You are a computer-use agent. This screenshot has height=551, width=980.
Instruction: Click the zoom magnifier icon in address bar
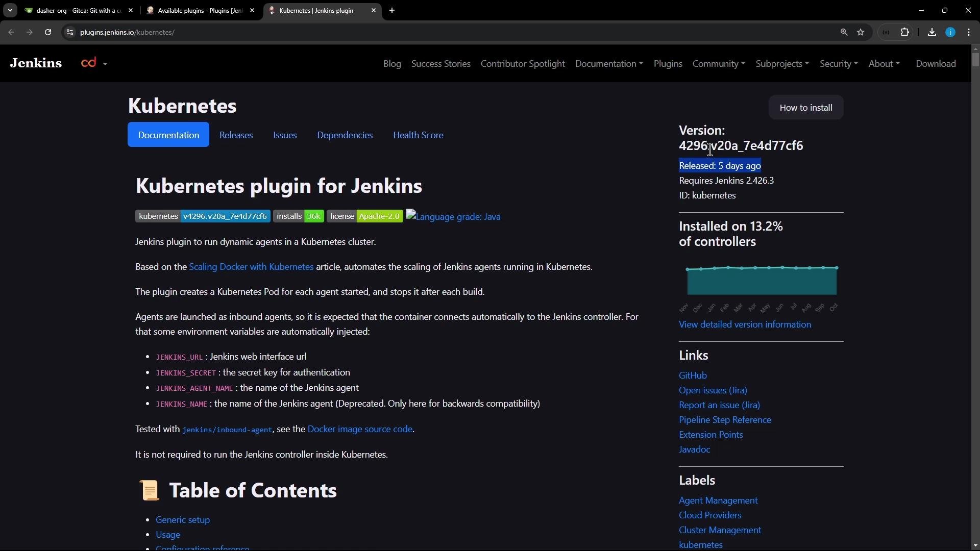[x=844, y=32]
